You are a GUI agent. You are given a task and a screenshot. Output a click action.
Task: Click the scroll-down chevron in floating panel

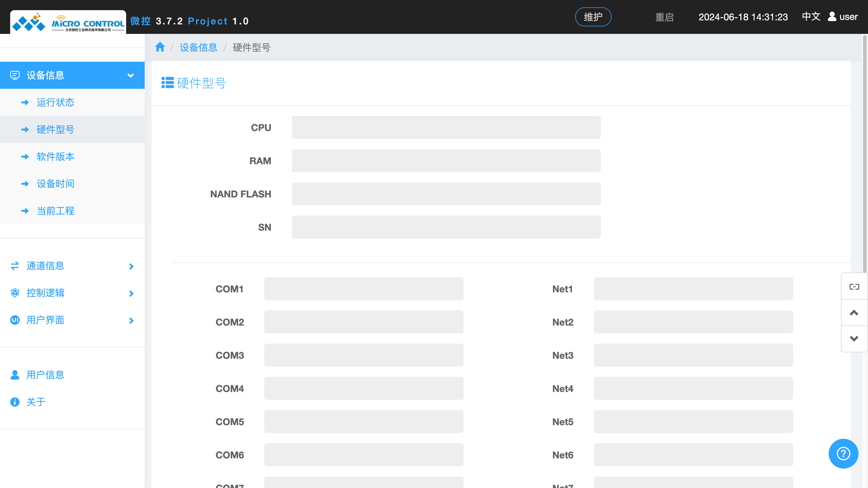coord(854,338)
